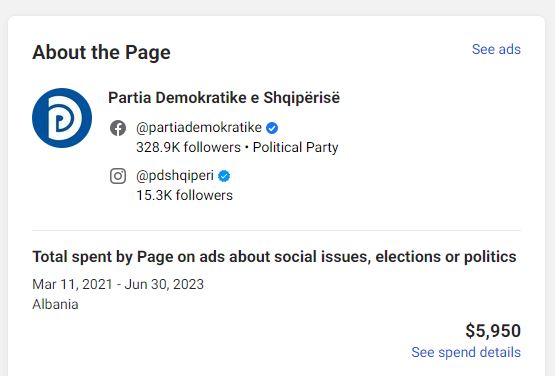Screen dimensions: 555x376
Task: Click the Instagram icon
Action: [x=118, y=176]
